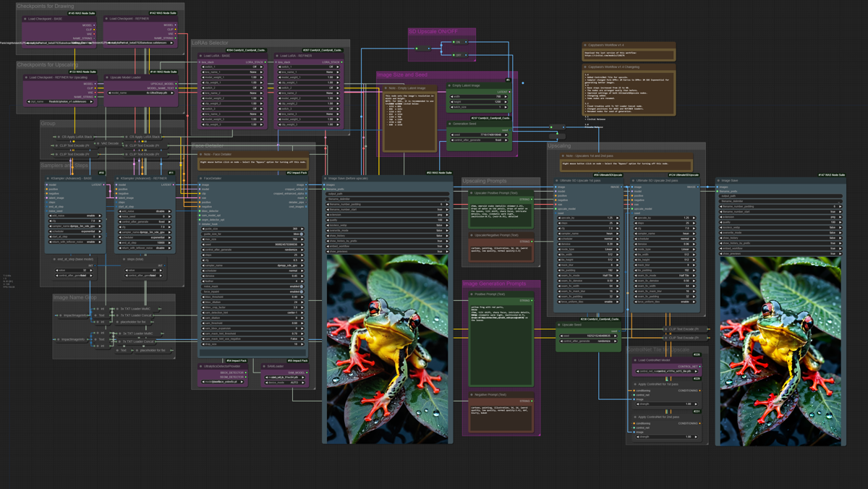Collapse the Upscale Model Loader node
Image resolution: width=868 pixels, height=489 pixels.
coord(107,77)
